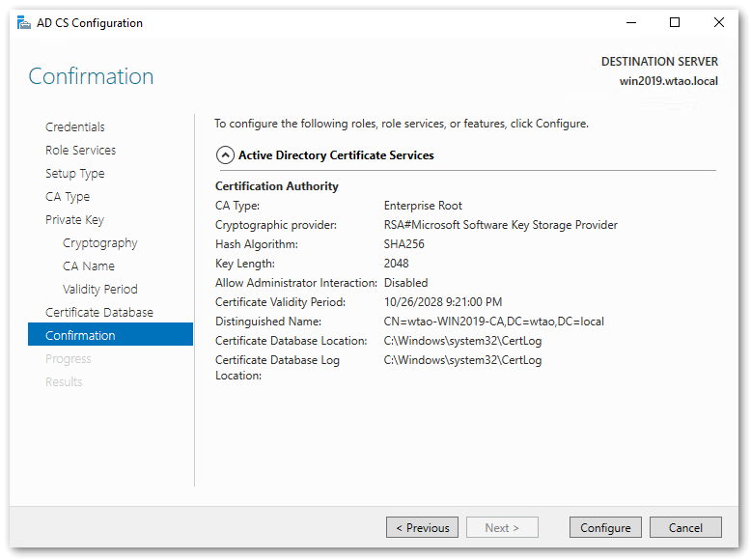Open the Private Key step
This screenshot has width=751, height=560.
(x=74, y=219)
